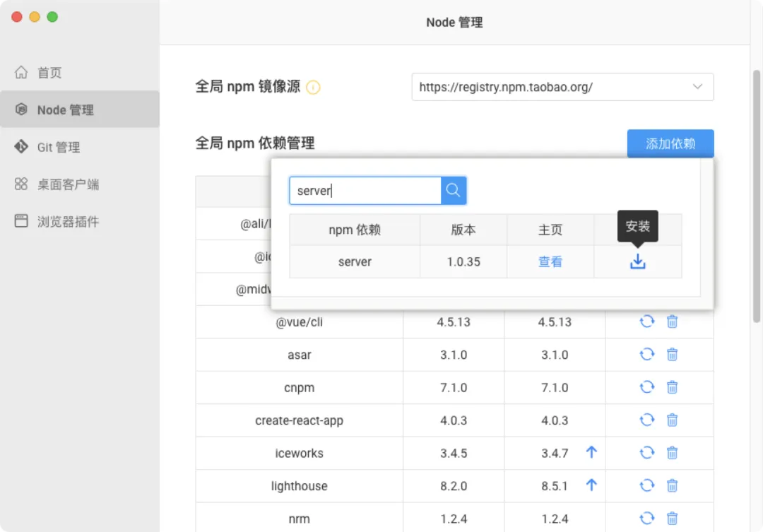This screenshot has height=532, width=763.
Task: Reinstall cnpm with refresh icon
Action: point(646,387)
